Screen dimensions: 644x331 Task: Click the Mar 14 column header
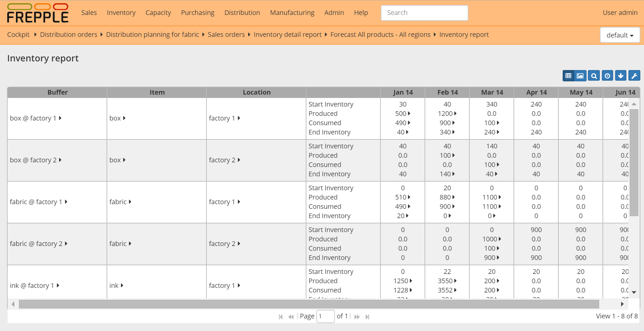[x=492, y=92]
